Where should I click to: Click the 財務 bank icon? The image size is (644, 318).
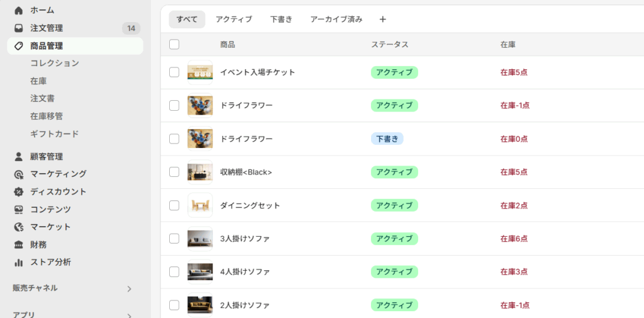point(19,245)
